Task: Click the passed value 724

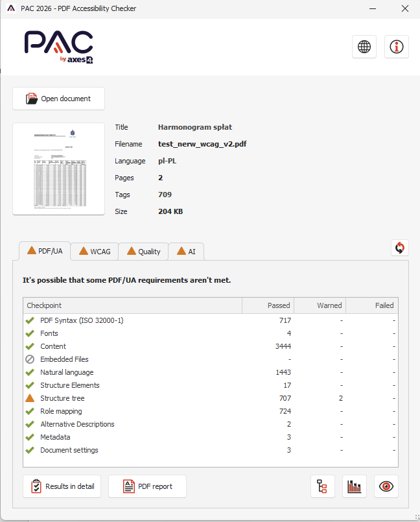Action: tap(285, 411)
